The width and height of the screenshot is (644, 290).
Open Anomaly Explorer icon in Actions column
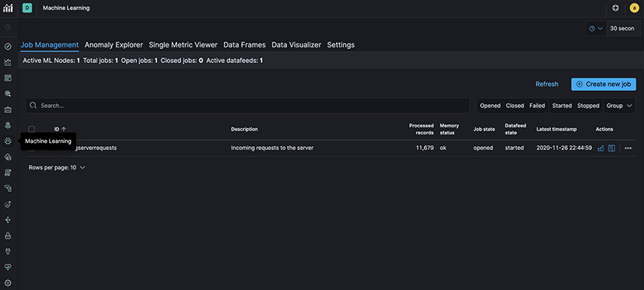tap(611, 148)
